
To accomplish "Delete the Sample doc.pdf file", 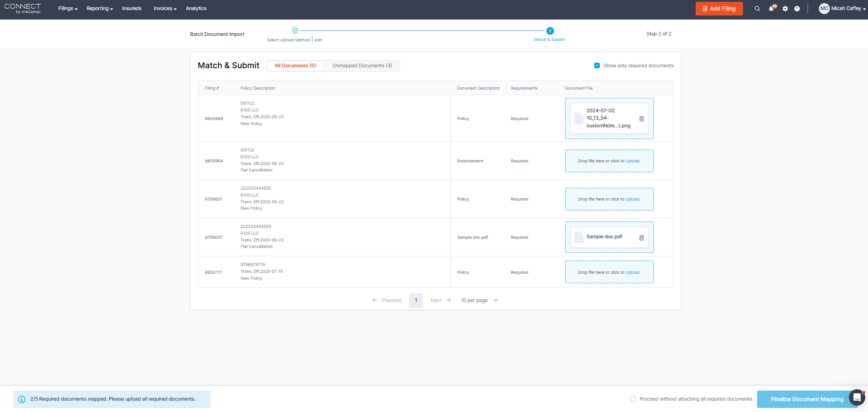I will pyautogui.click(x=642, y=238).
